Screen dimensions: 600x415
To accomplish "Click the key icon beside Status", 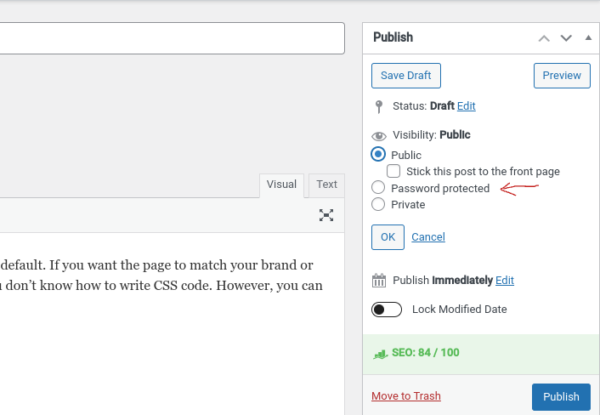I will click(378, 106).
